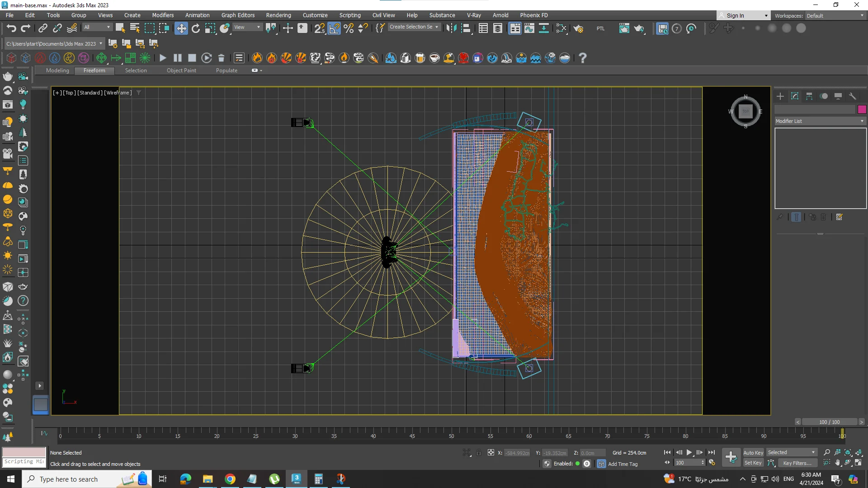Open Create Selection Set dropdown
Viewport: 868px width, 488px height.
[414, 27]
